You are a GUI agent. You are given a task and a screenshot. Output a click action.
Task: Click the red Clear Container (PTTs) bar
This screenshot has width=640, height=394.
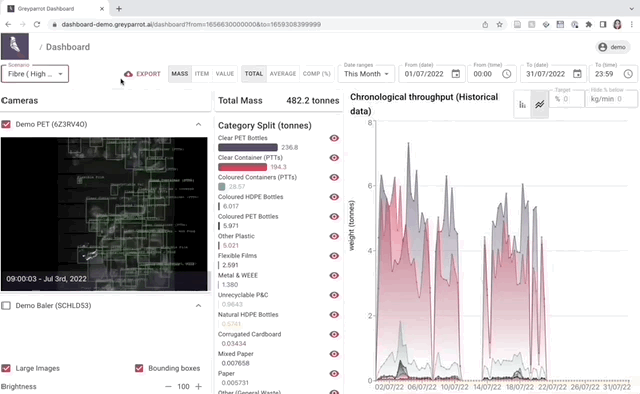(242, 167)
